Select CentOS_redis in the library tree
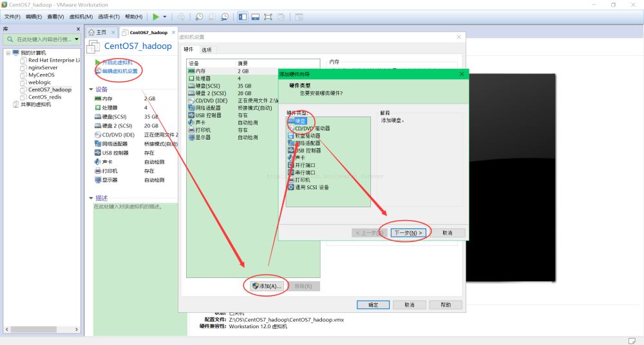Screen dimensions: 644x345 [44, 97]
